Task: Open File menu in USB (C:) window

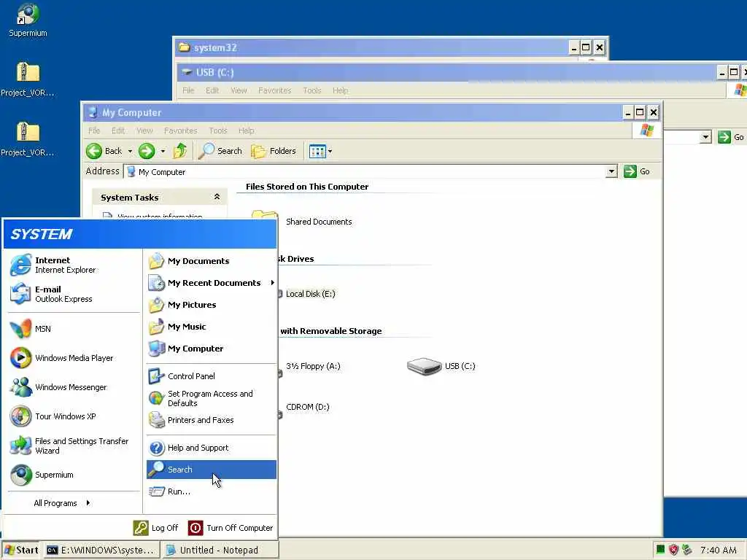Action: click(x=189, y=90)
